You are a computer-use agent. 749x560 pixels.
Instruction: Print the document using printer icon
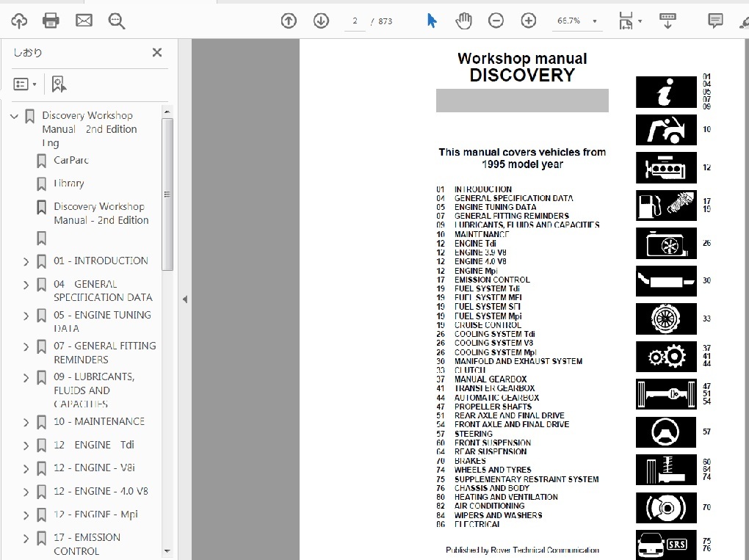tap(51, 21)
